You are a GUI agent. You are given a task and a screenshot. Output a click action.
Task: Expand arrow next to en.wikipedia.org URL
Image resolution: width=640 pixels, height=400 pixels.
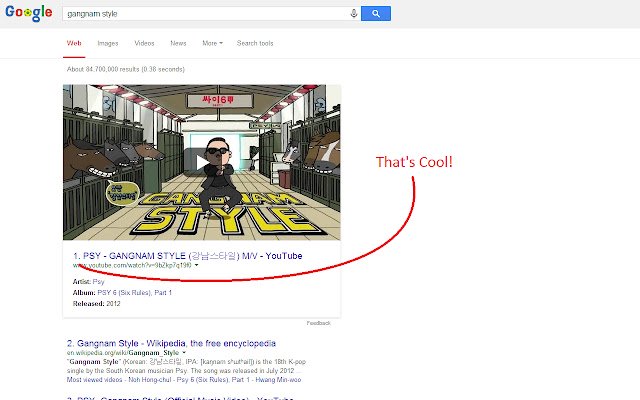tap(184, 353)
